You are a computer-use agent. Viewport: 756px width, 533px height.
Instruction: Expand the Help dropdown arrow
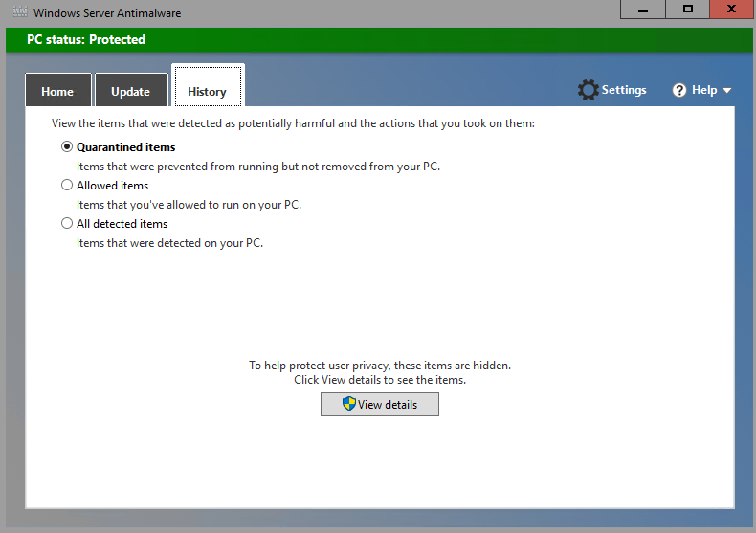click(727, 90)
